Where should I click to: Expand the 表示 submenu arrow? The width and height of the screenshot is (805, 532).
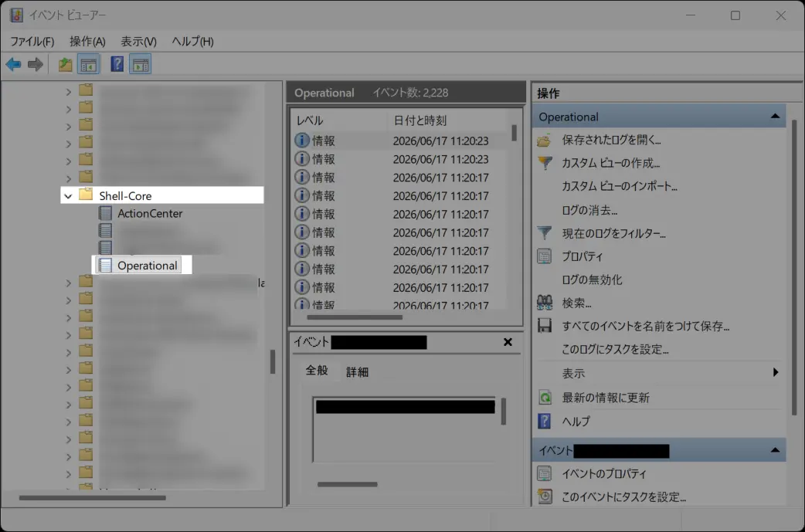click(775, 372)
